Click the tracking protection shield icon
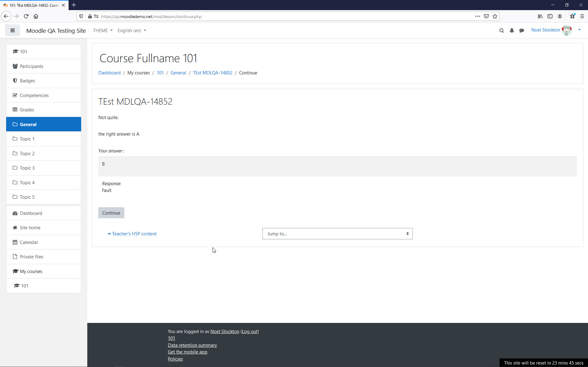 [81, 16]
